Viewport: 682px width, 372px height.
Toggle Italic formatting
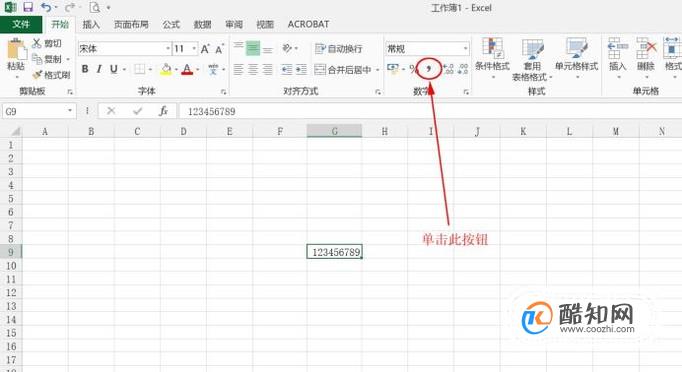(x=99, y=69)
